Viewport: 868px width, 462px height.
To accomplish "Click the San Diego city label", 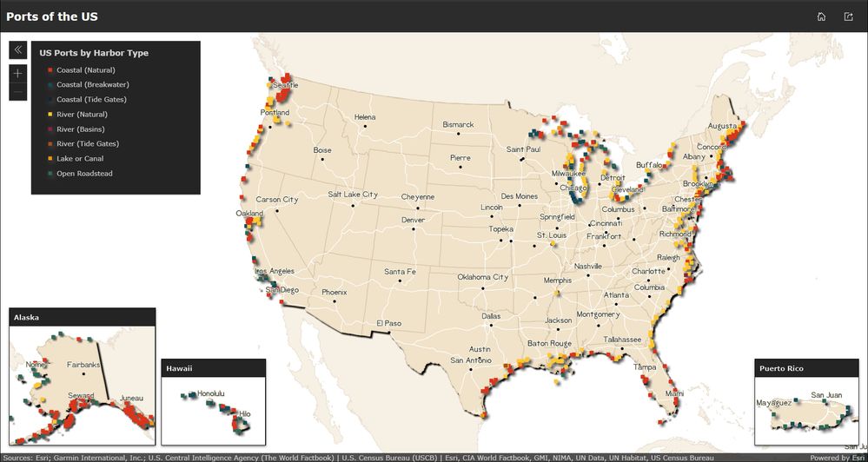I will [282, 289].
